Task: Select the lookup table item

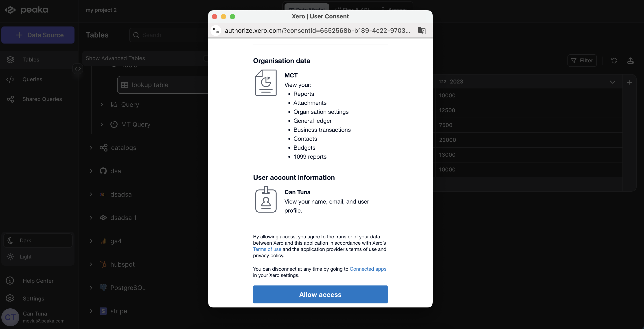Action: tap(162, 85)
